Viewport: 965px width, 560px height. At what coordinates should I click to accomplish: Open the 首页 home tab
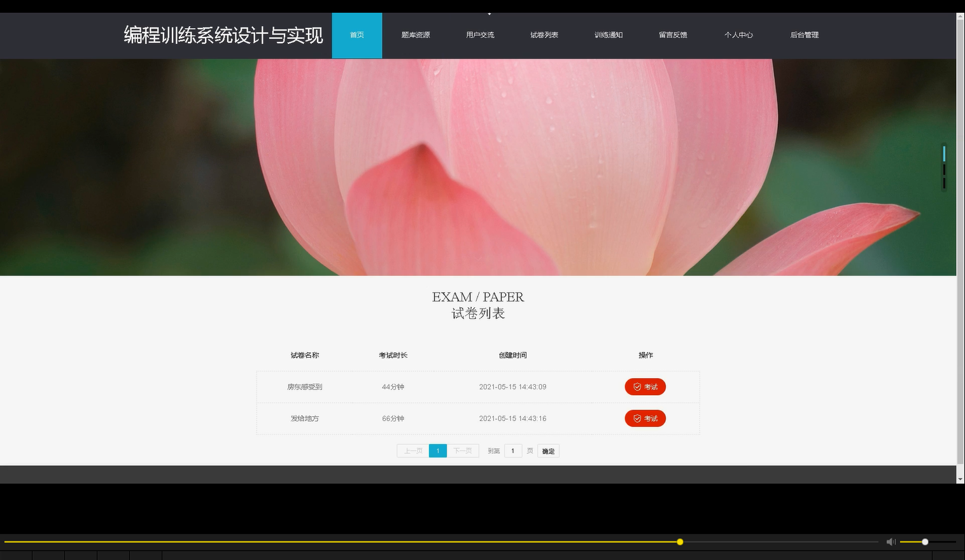tap(357, 36)
